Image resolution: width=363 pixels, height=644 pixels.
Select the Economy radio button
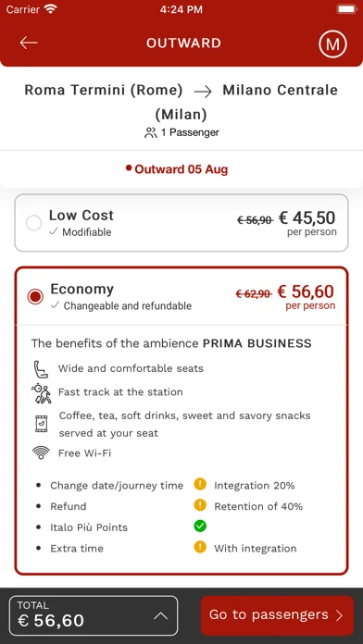point(35,296)
